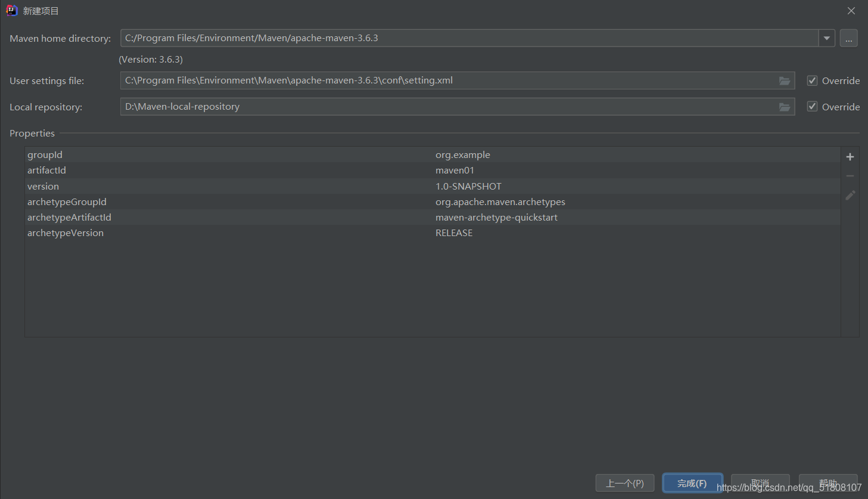Click the RELEASE value cell
This screenshot has height=499, width=868.
(454, 233)
